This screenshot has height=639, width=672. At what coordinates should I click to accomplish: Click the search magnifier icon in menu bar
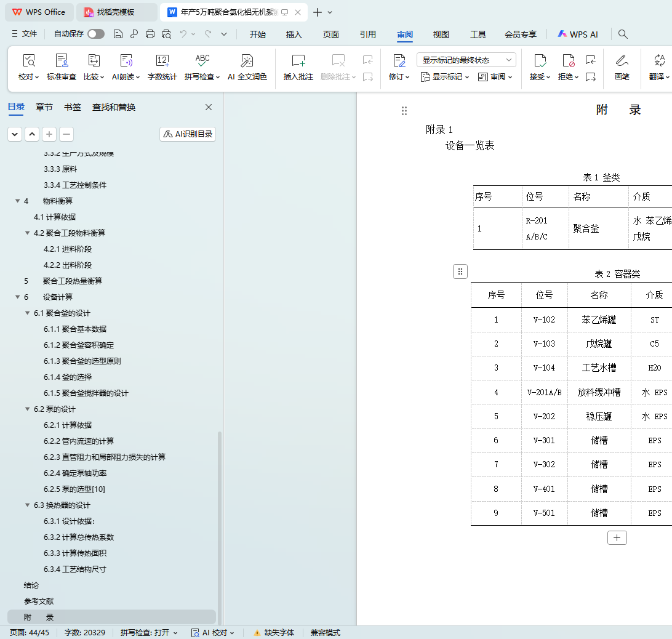coord(623,34)
